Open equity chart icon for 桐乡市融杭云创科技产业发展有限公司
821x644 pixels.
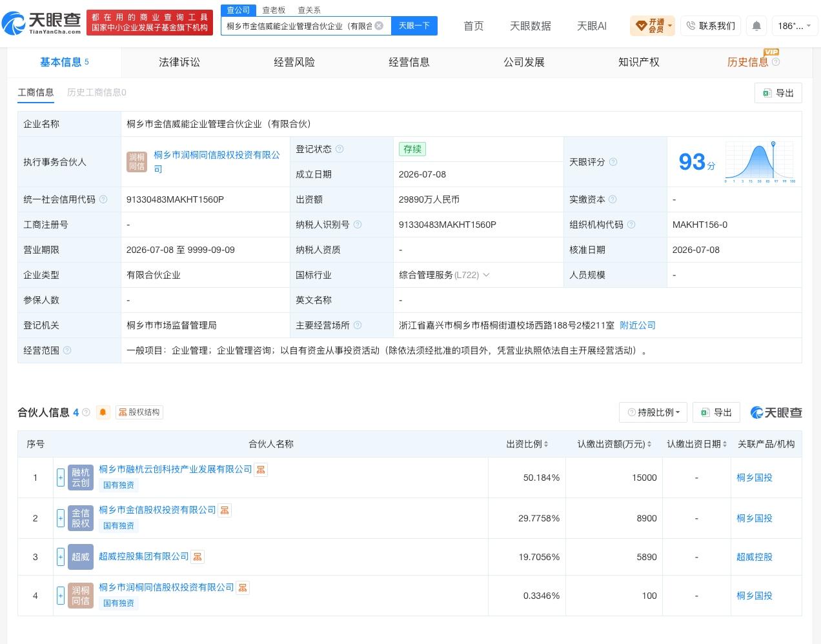point(261,470)
